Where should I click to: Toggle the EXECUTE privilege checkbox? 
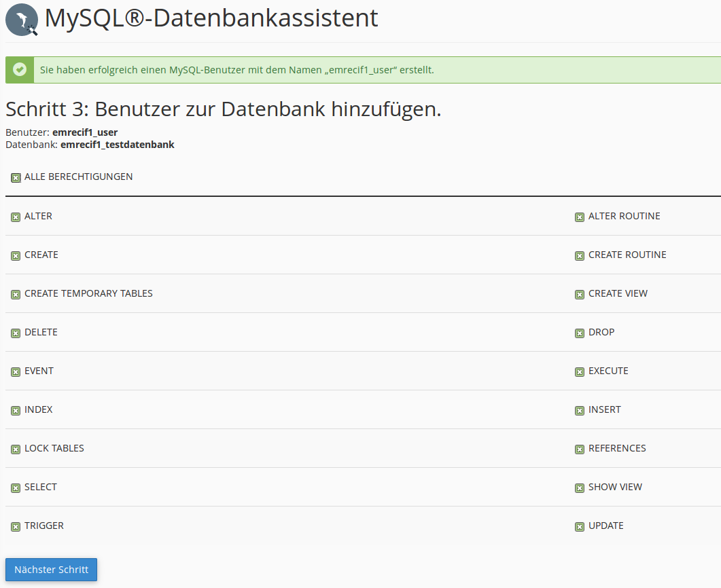point(580,371)
